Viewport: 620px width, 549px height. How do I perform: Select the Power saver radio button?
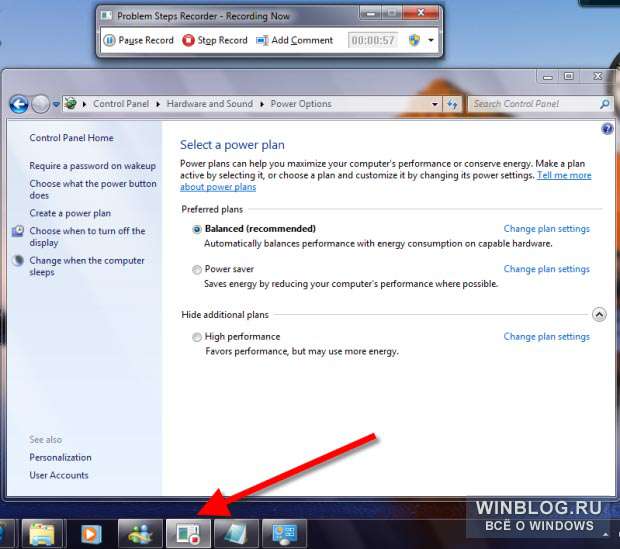coord(197,270)
